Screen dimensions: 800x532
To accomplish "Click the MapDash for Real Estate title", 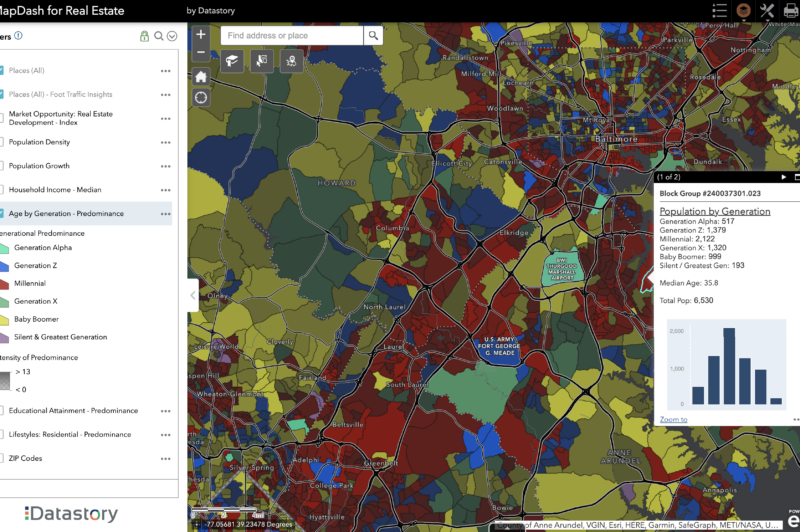I will pos(62,10).
